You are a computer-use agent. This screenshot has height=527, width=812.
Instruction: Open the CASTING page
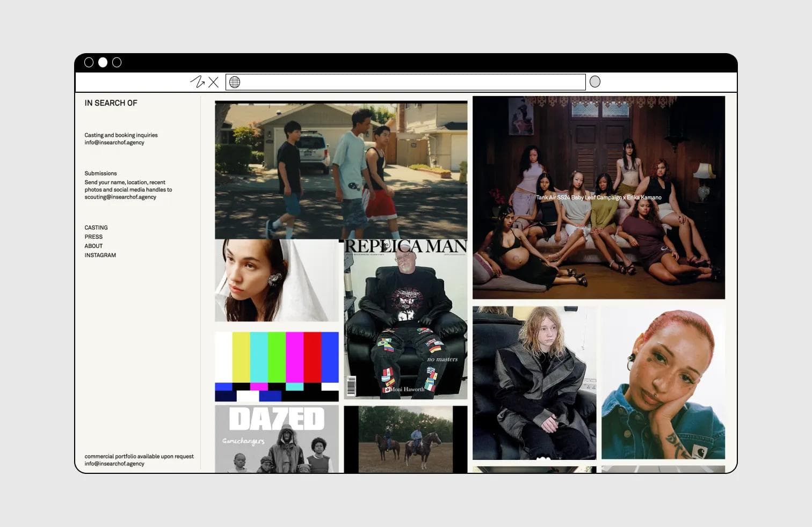(96, 228)
